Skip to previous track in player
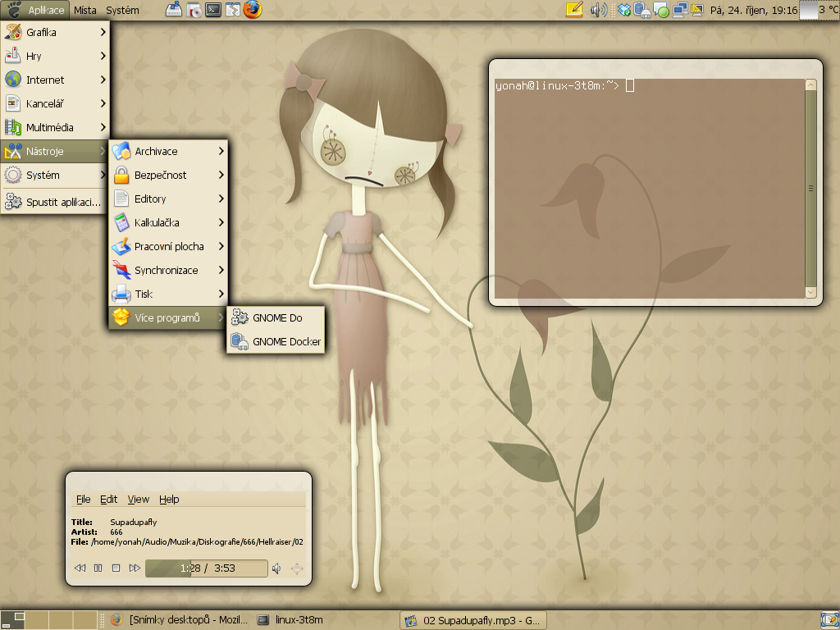 point(80,568)
